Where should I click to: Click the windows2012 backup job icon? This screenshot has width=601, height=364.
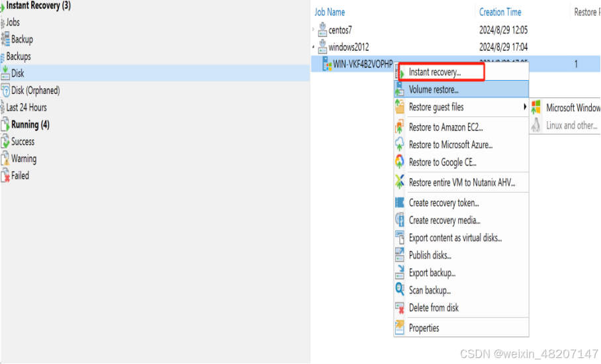[x=322, y=46]
